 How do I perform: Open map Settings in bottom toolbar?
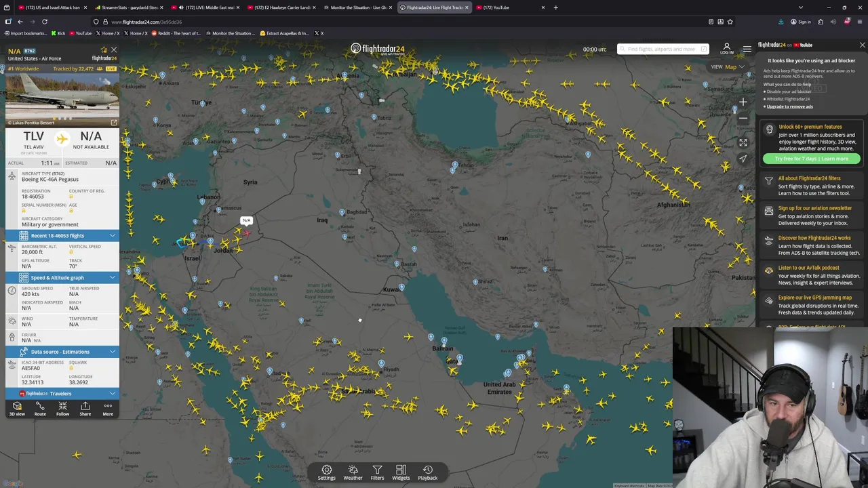coord(327,472)
